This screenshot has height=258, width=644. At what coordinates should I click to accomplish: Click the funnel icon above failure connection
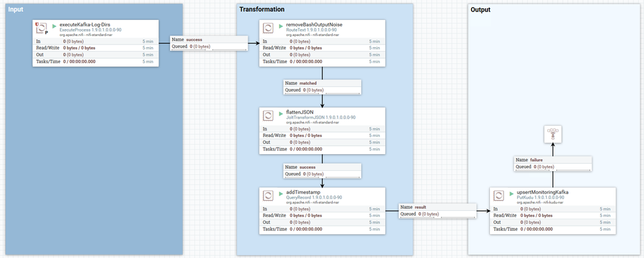(552, 135)
